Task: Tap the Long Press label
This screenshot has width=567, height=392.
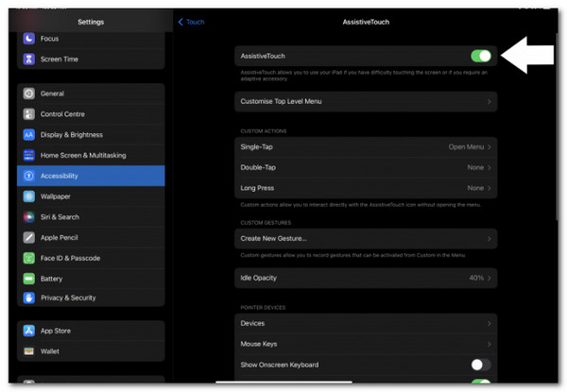Action: [257, 188]
